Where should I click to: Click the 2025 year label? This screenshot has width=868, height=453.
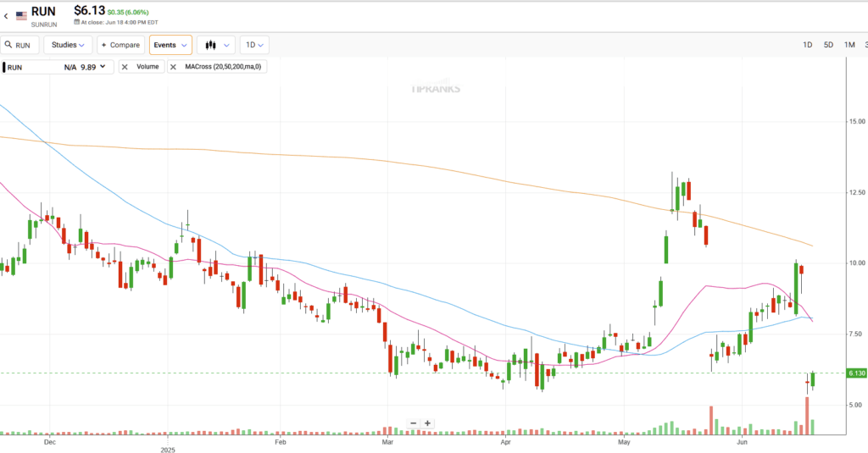click(168, 450)
